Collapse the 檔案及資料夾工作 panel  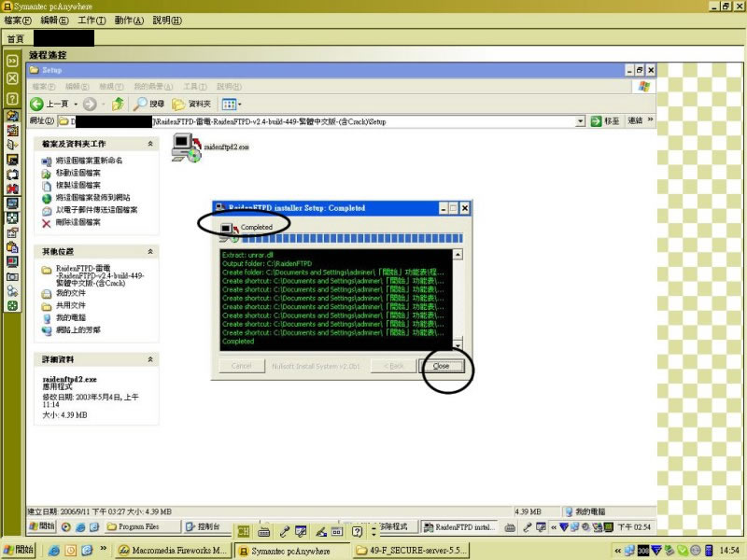[150, 144]
